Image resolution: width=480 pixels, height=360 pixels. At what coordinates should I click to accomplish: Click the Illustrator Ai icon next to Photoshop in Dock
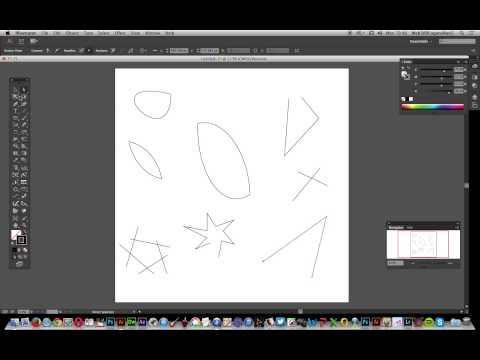pyautogui.click(x=121, y=322)
